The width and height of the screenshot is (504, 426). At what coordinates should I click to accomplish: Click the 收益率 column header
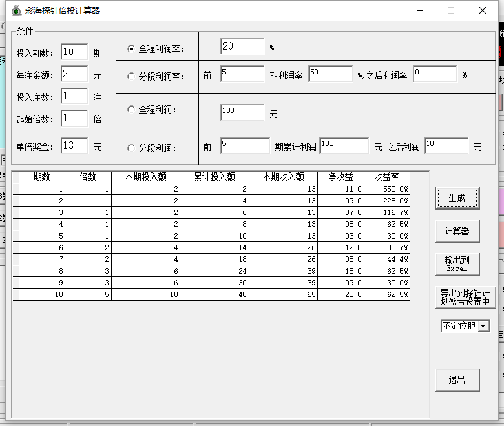tap(387, 176)
